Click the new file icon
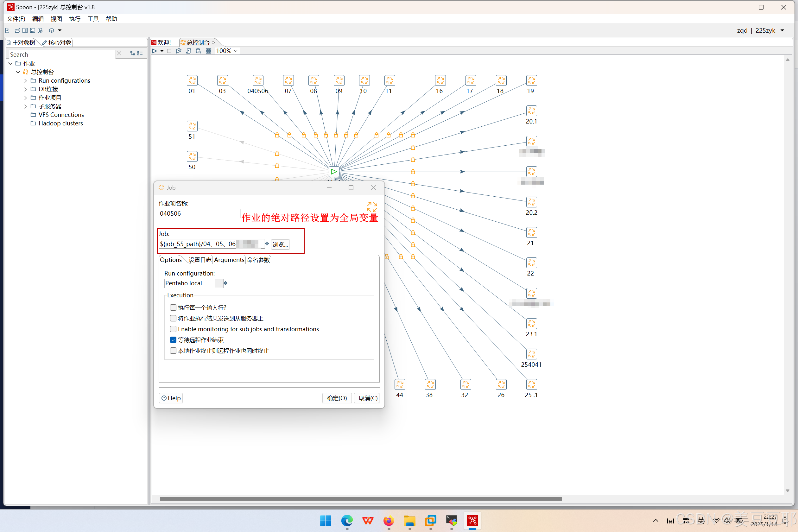The height and width of the screenshot is (532, 798). click(8, 30)
